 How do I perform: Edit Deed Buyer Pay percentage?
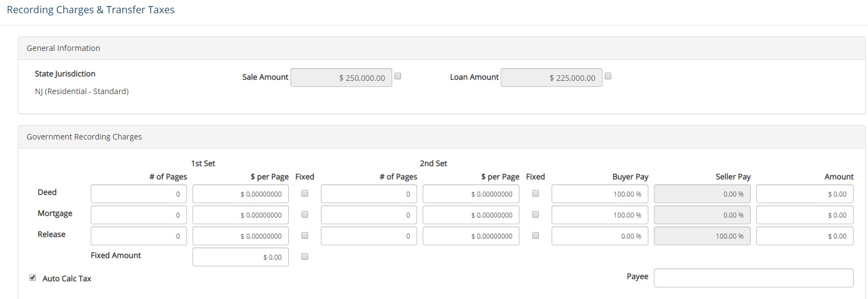pyautogui.click(x=600, y=194)
